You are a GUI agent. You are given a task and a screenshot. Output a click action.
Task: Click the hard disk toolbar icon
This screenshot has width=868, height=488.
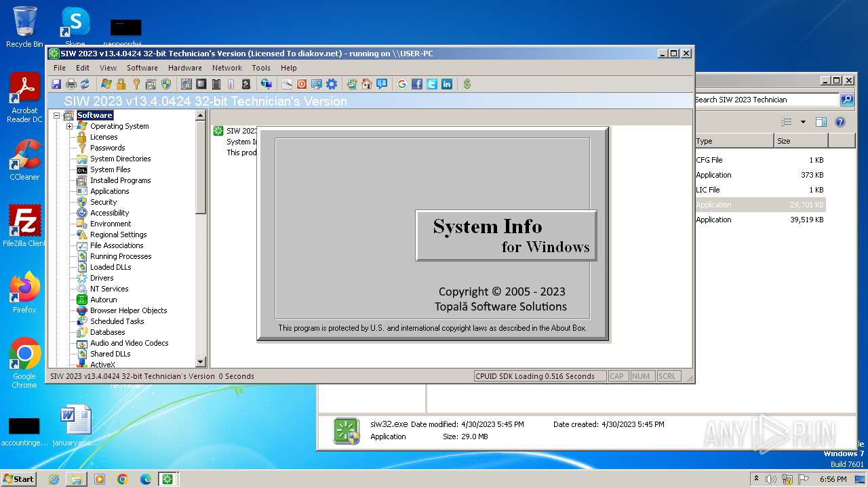245,84
